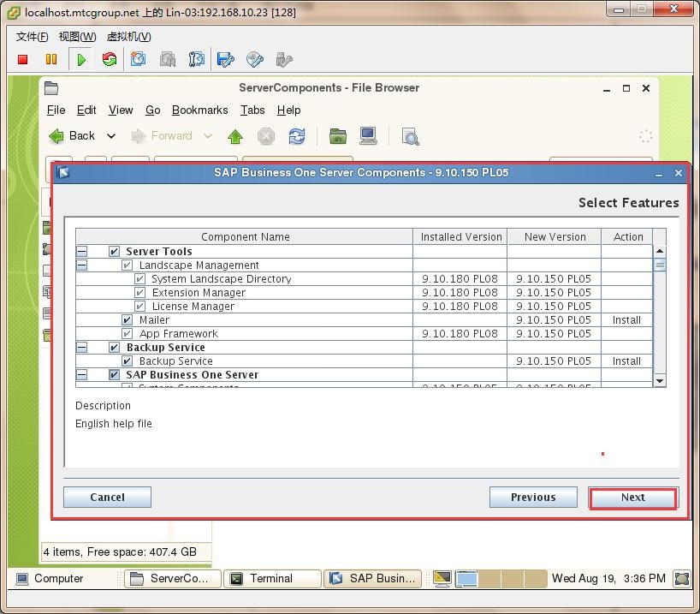Click the Next button
Viewport: 700px width, 614px height.
click(x=633, y=498)
